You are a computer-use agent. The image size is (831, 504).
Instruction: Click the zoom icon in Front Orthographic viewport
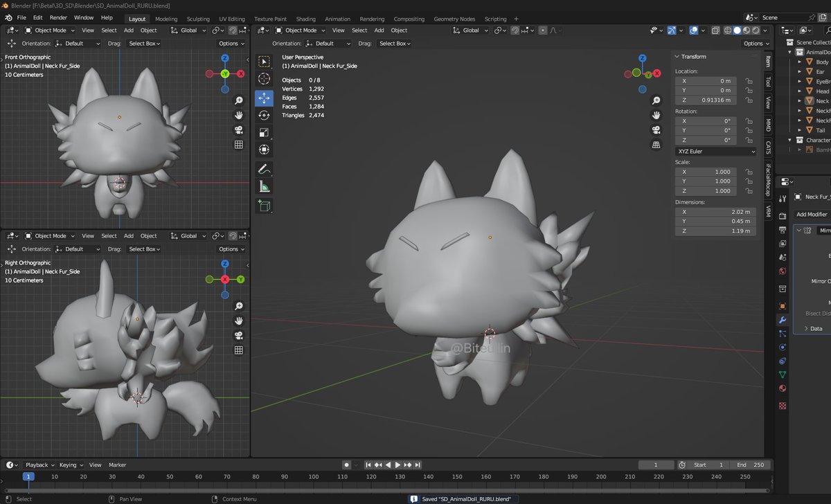[x=238, y=100]
